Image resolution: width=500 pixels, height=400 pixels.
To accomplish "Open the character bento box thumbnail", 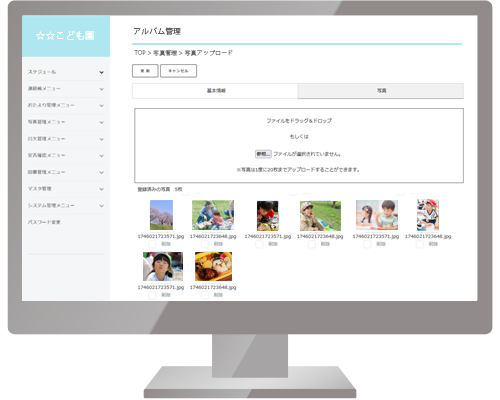I will [213, 266].
